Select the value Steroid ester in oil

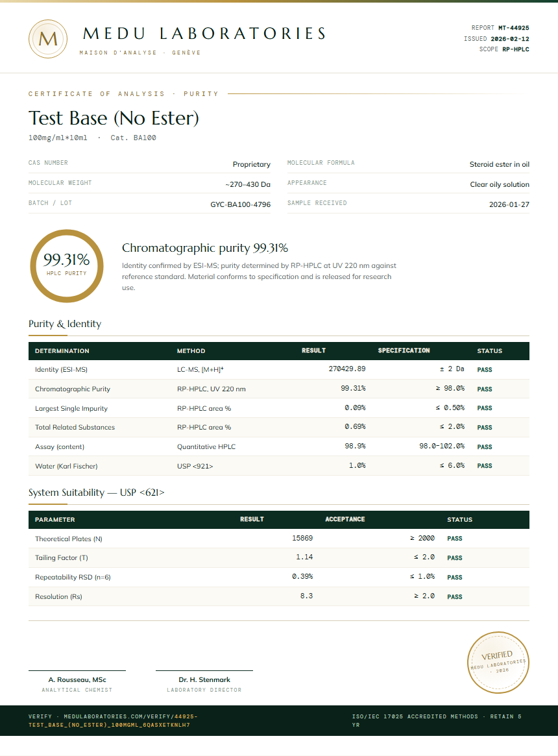499,164
